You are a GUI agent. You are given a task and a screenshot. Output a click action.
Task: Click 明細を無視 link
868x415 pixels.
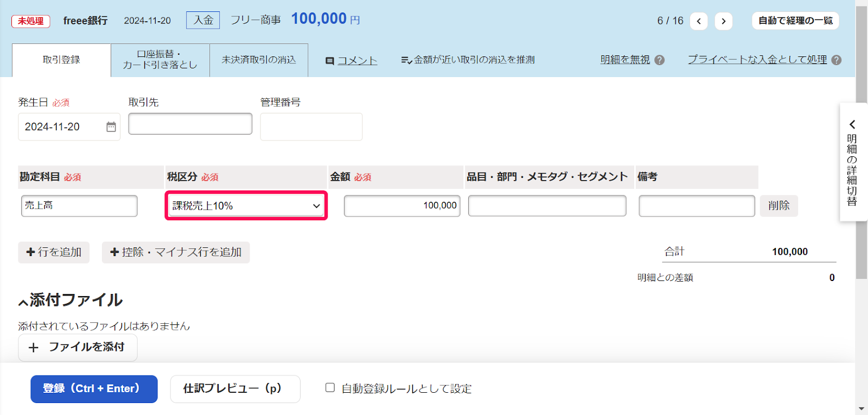(x=625, y=60)
